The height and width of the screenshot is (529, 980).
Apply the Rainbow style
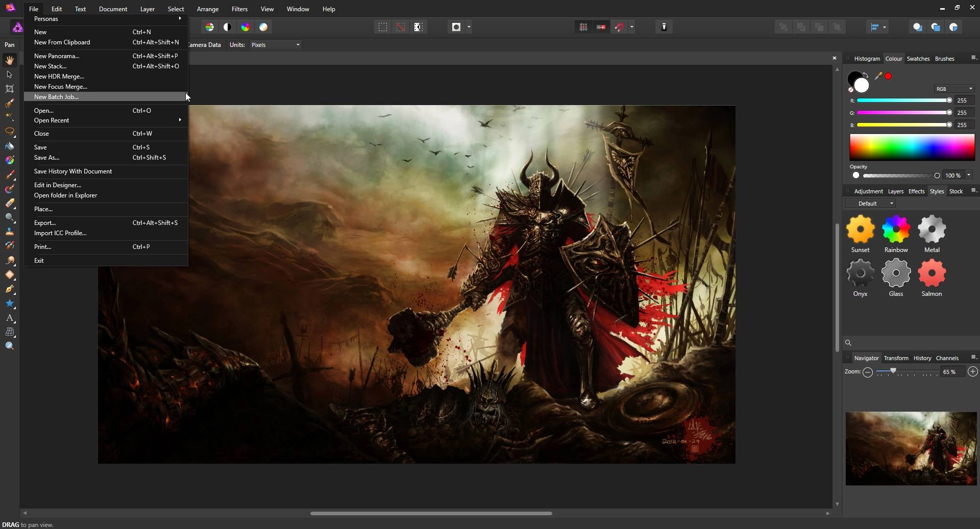tap(896, 234)
